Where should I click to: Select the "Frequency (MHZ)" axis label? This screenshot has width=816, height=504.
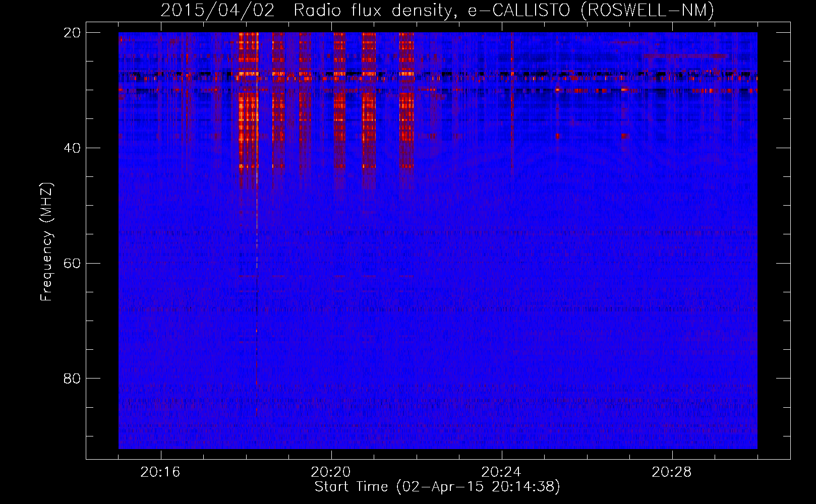coord(46,242)
